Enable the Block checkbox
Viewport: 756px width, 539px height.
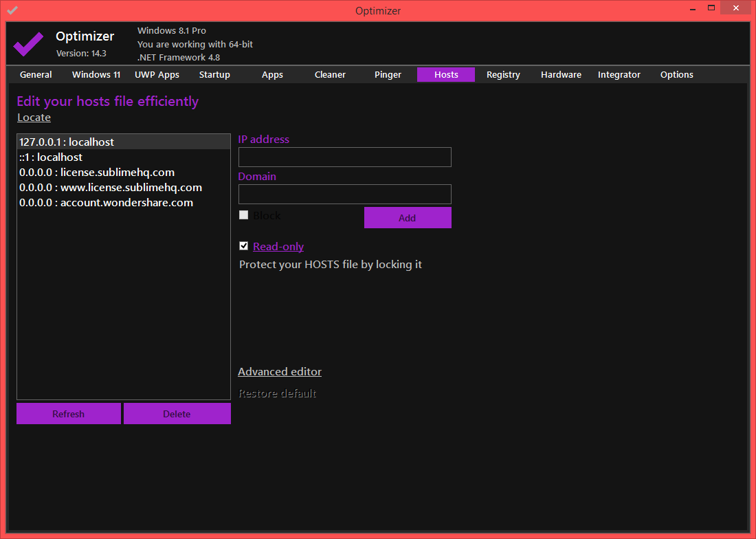pos(243,215)
